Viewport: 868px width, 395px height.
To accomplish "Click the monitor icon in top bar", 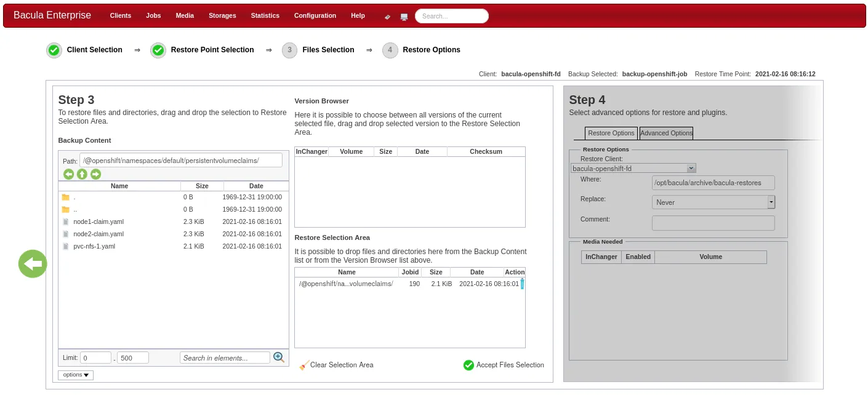I will 404,17.
